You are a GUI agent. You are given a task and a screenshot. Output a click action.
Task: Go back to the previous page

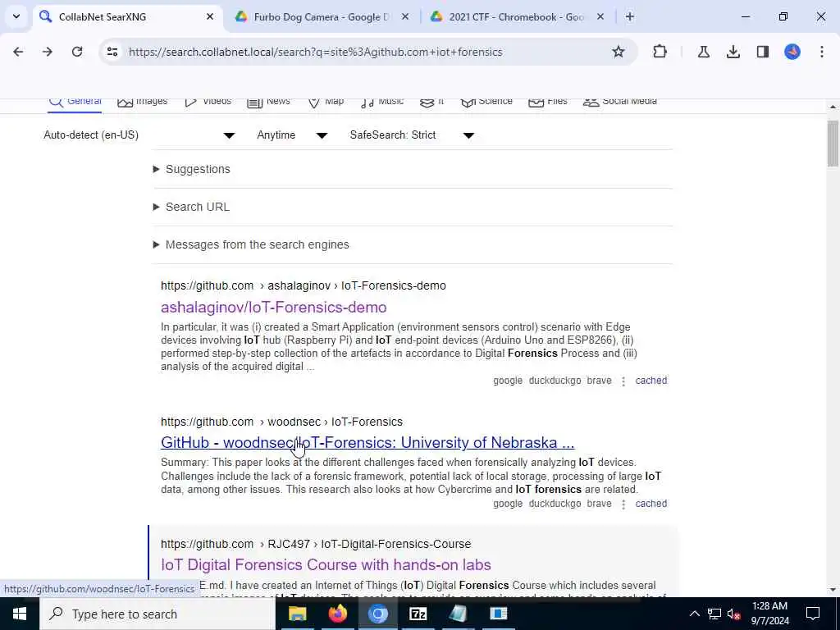click(x=18, y=52)
